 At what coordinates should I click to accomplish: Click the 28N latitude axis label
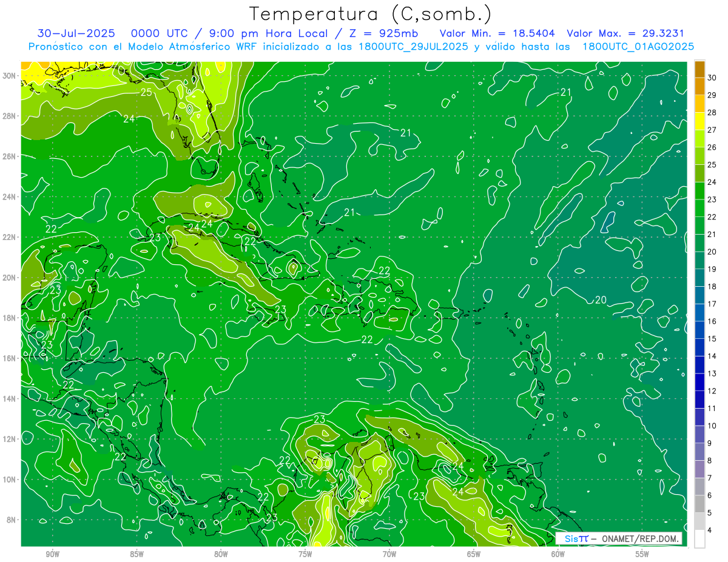pos(9,116)
